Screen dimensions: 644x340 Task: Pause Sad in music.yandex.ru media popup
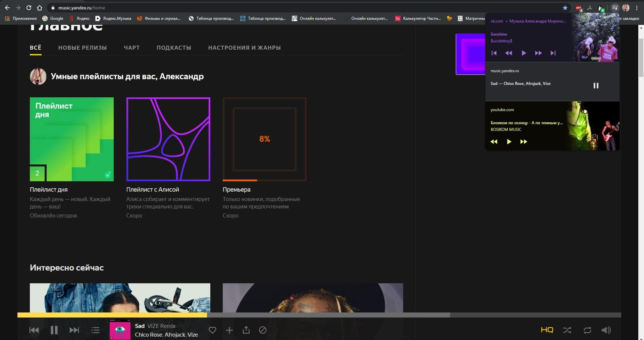596,86
